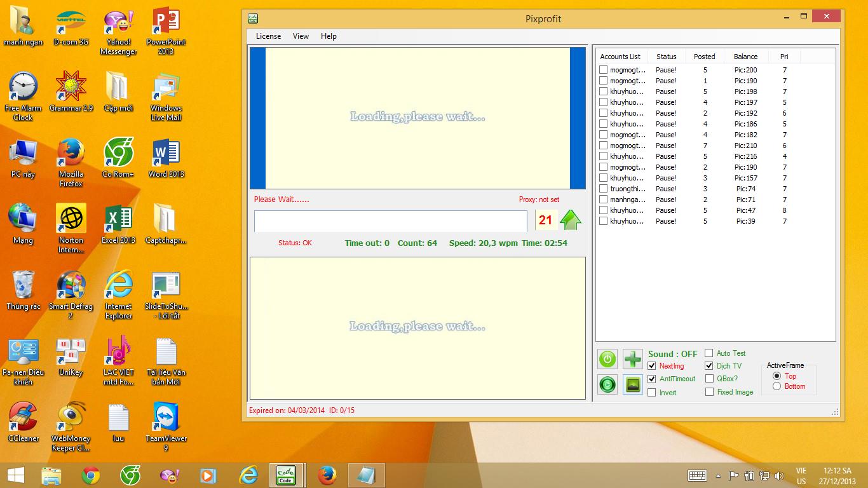Click the red 21 countdown counter
The width and height of the screenshot is (868, 488).
[x=545, y=220]
